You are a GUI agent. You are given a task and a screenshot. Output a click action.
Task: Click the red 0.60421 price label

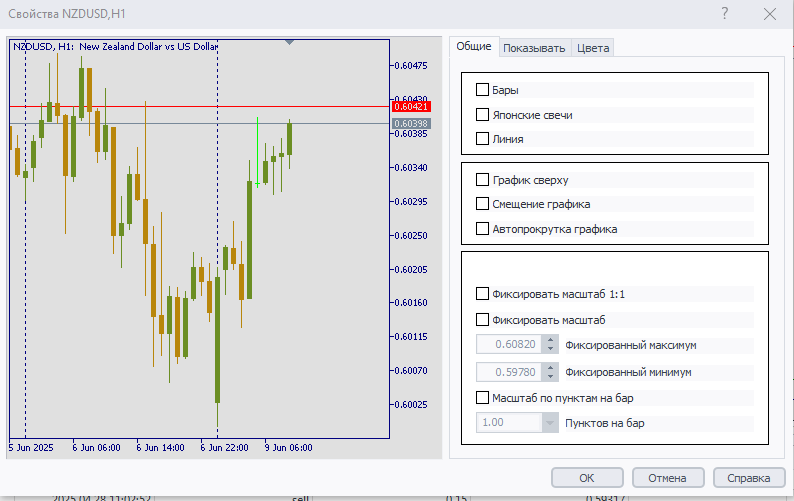point(411,106)
